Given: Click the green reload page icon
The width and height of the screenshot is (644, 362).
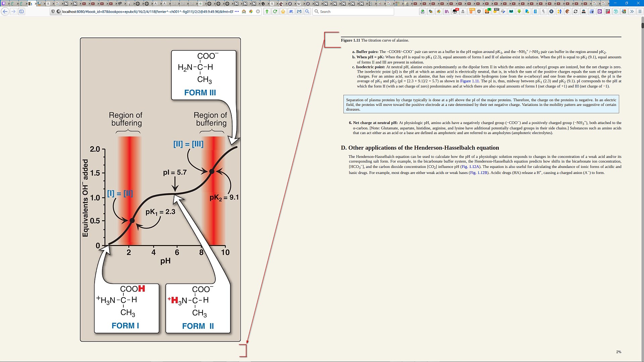Looking at the screenshot, I should (x=275, y=11).
